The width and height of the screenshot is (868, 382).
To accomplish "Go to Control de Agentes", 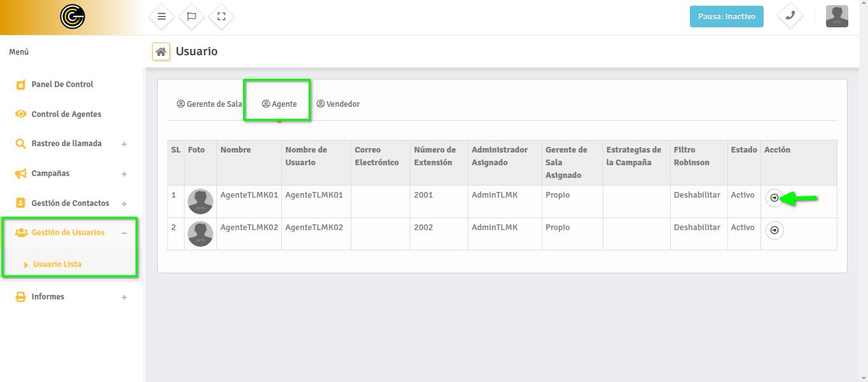I will 66,114.
